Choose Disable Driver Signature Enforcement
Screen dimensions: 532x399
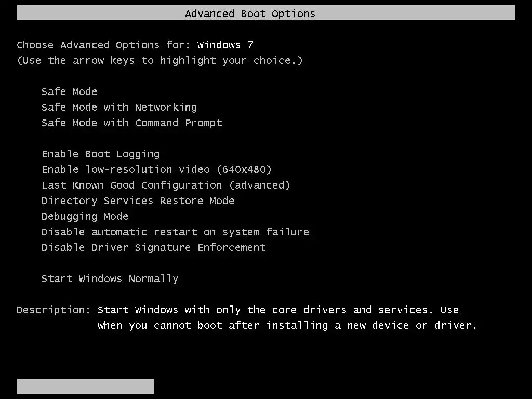[x=153, y=248]
